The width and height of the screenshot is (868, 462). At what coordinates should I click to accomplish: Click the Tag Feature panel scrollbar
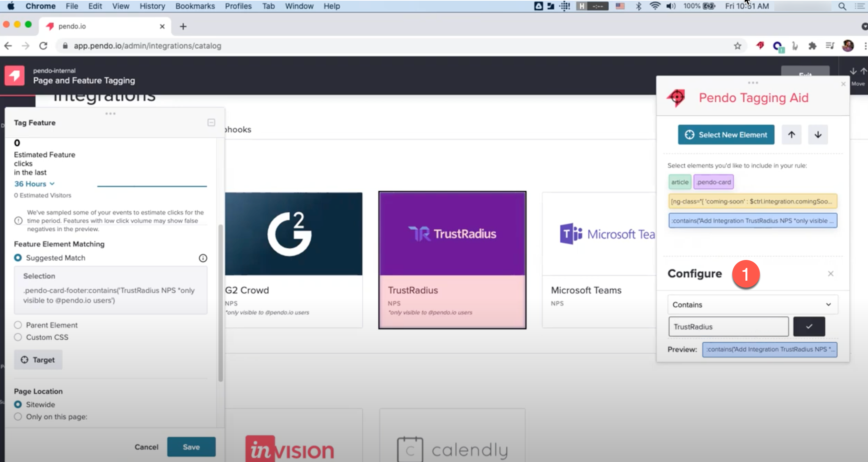click(220, 303)
